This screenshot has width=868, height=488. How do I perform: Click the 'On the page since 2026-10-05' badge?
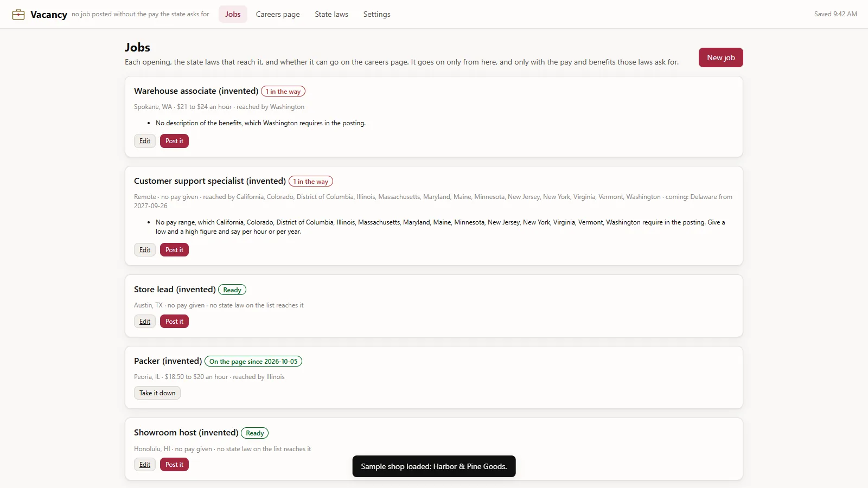[x=253, y=362]
